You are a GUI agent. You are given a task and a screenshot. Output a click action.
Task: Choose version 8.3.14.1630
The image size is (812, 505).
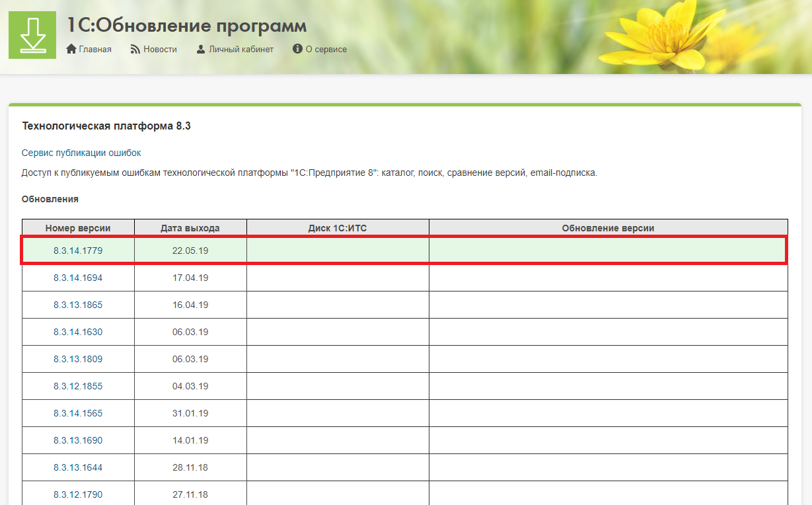[x=78, y=332]
